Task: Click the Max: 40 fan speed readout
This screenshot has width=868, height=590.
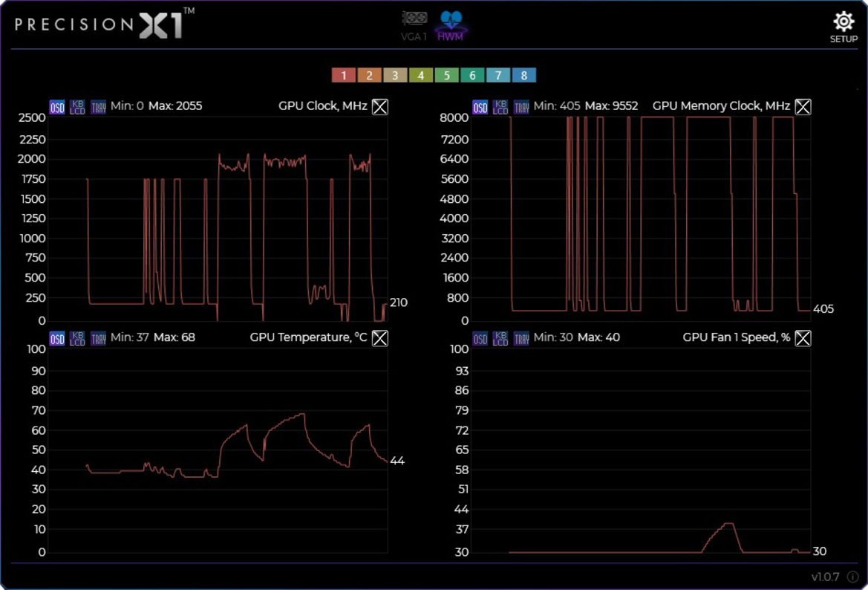Action: coord(599,338)
